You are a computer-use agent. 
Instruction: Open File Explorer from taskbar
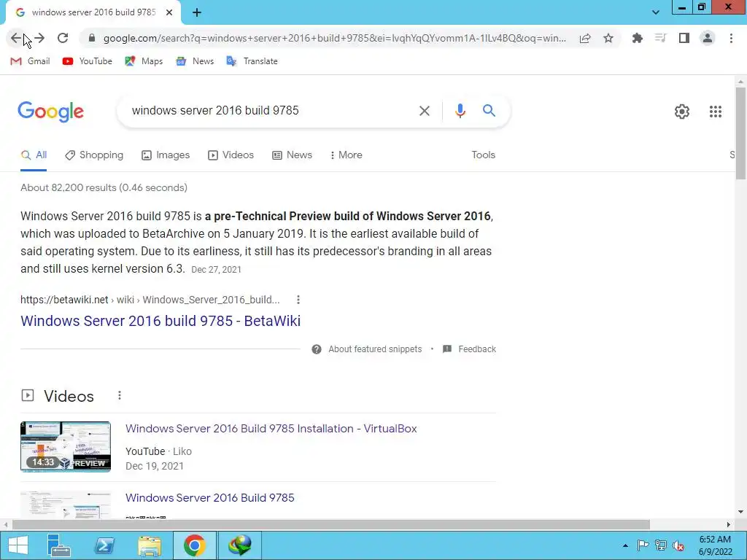pyautogui.click(x=150, y=545)
